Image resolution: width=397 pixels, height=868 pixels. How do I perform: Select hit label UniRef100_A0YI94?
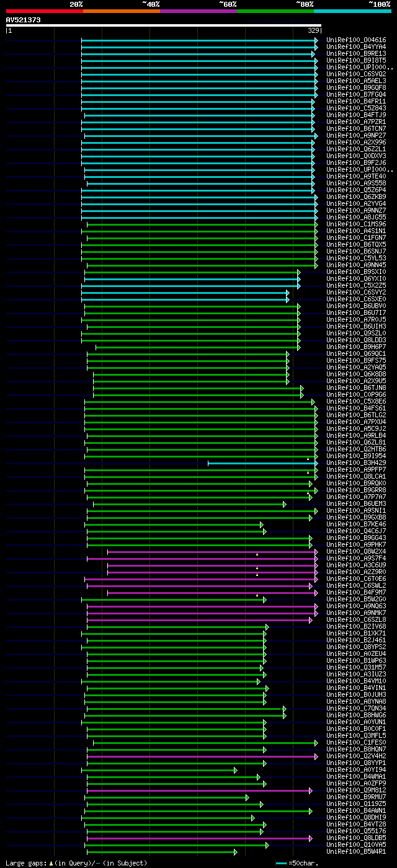coord(356,769)
